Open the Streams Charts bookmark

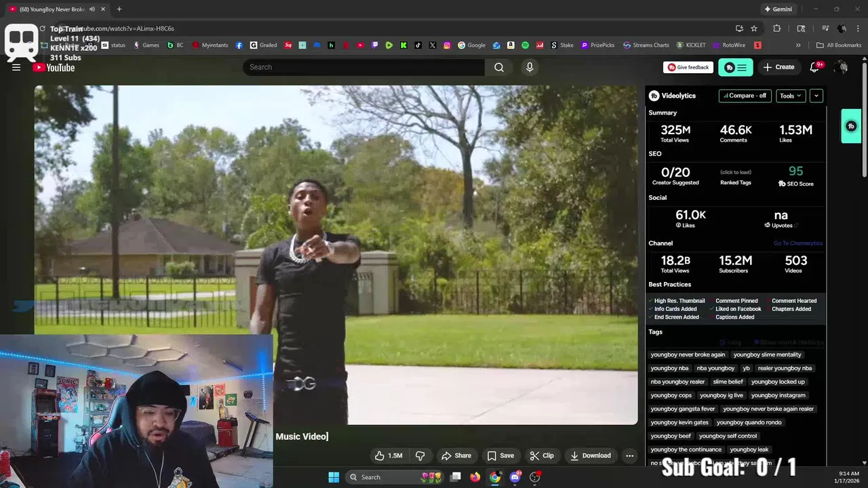click(646, 45)
